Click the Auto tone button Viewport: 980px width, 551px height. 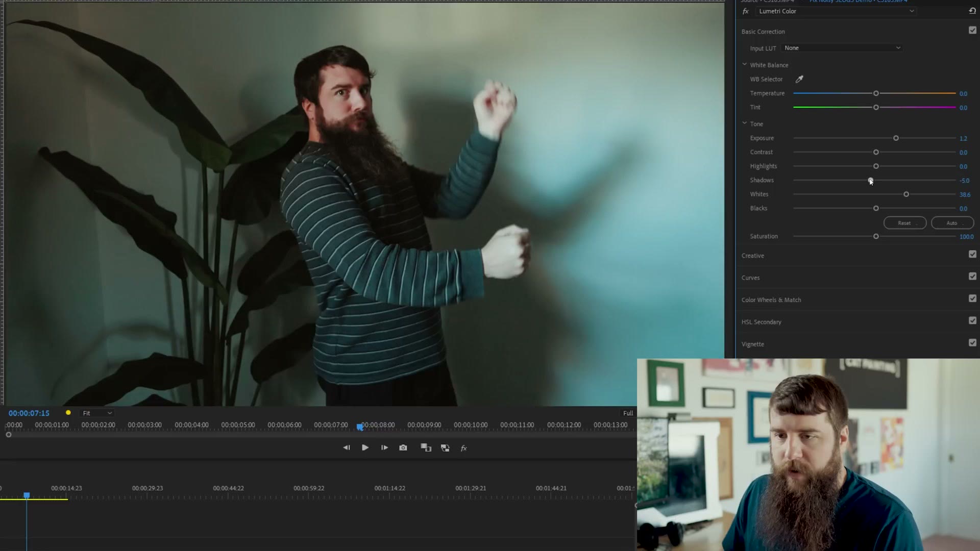(x=952, y=223)
